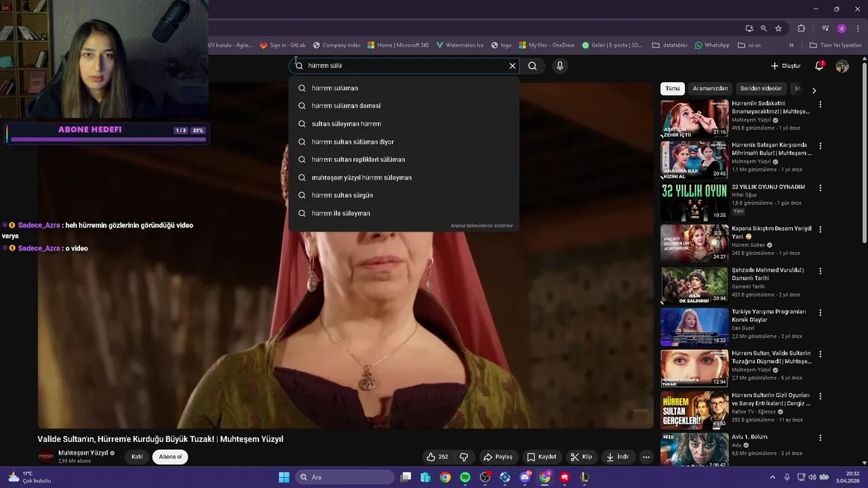Open Windows Start menu

[284, 477]
